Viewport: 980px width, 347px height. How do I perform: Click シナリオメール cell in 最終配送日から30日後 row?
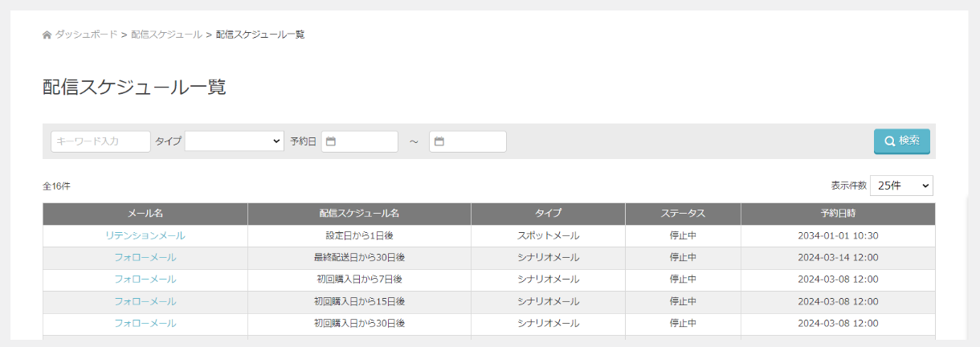(548, 258)
